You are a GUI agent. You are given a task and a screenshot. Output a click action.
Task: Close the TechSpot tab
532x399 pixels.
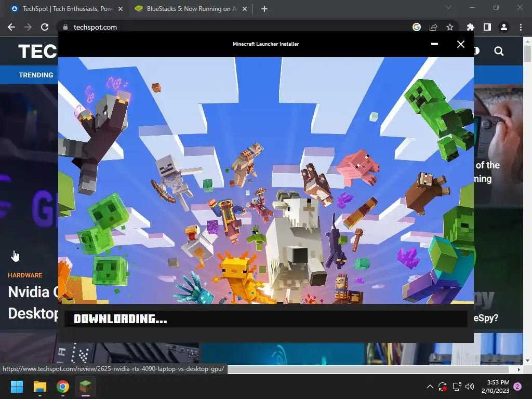pos(121,9)
